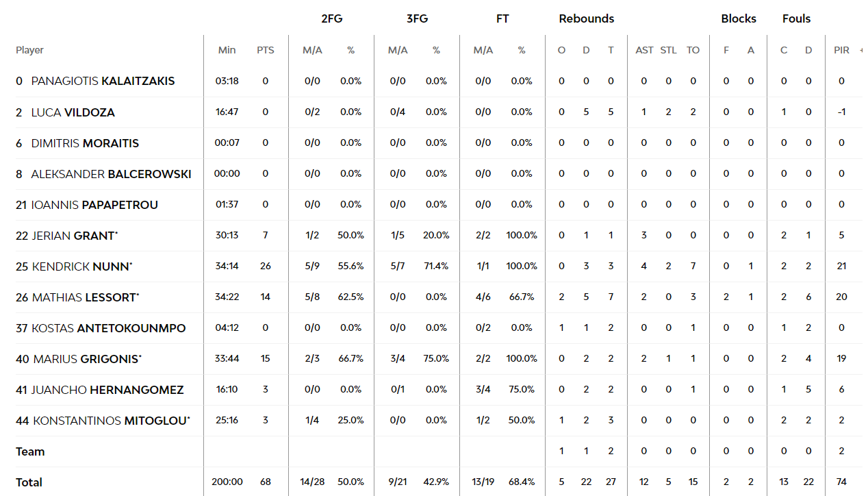868x496 pixels.
Task: Click Kostas Antetokounmpo name
Action: point(109,328)
